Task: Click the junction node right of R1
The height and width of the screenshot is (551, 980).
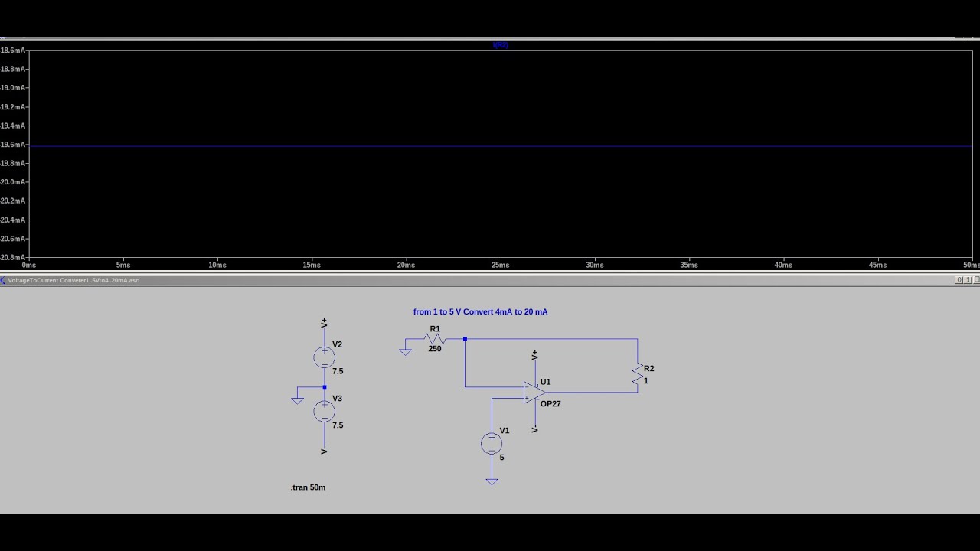Action: pos(465,339)
